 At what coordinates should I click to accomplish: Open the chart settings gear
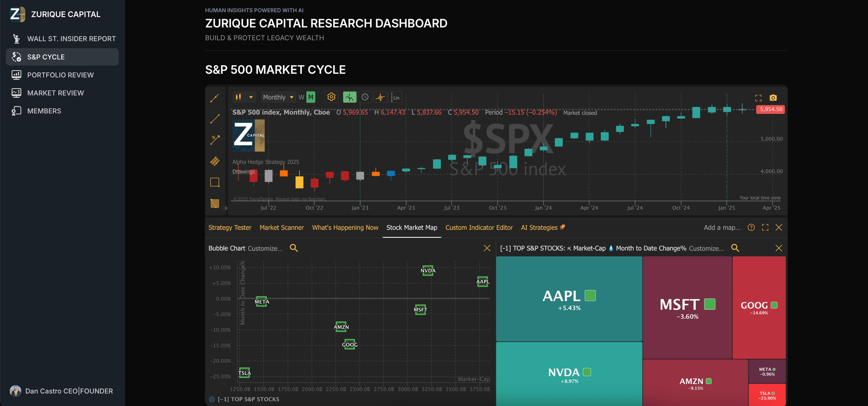(x=331, y=97)
